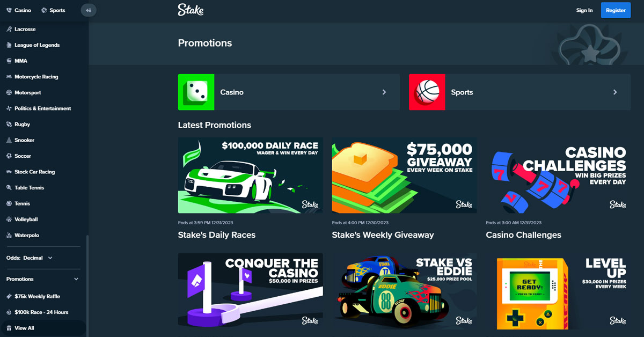644x337 pixels.
Task: Open the $100,000 Daily Race promotion banner
Action: click(x=251, y=175)
